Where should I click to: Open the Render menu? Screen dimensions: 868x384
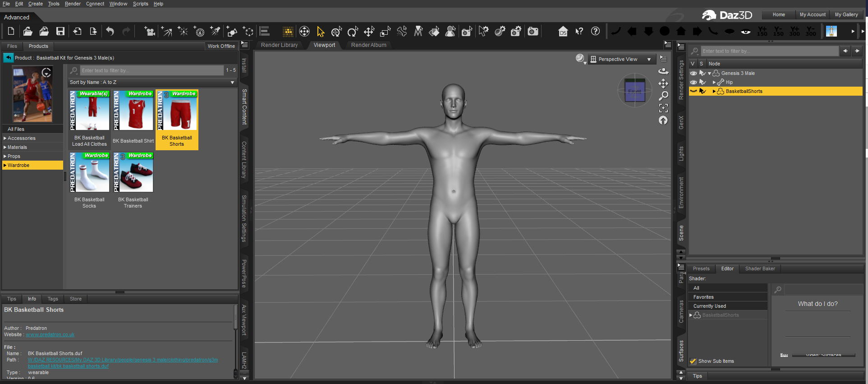tap(73, 4)
